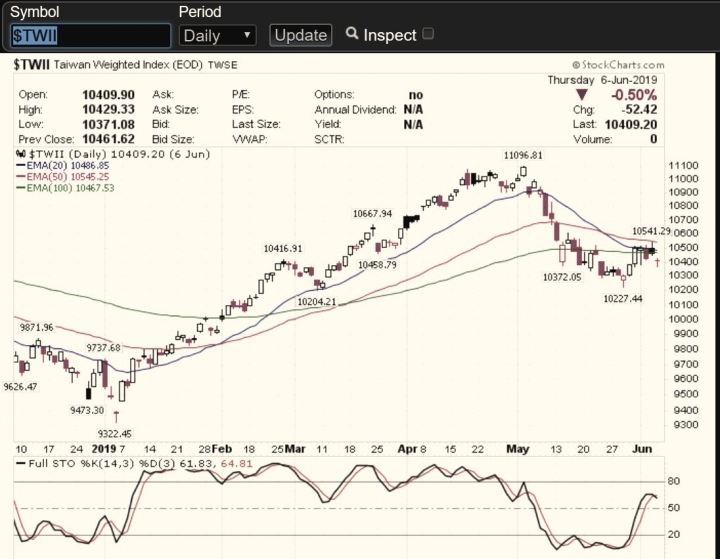Click the Update button
The image size is (720, 559).
point(301,35)
